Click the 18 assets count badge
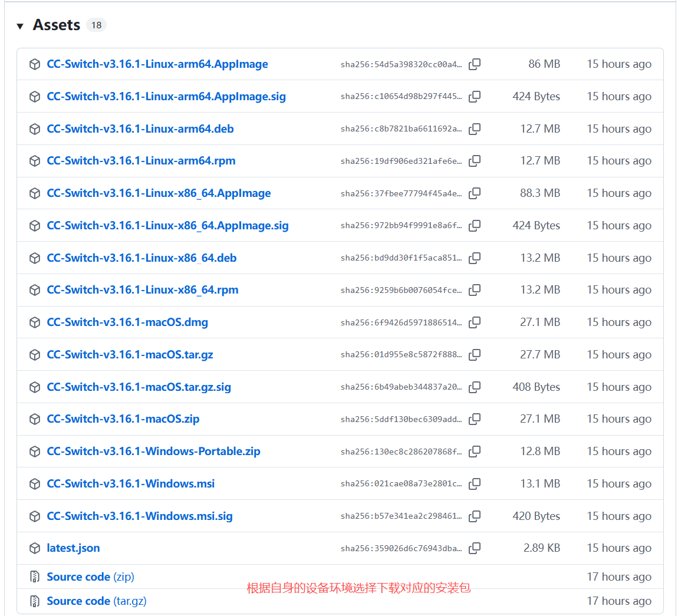The height and width of the screenshot is (616, 678). [x=96, y=25]
